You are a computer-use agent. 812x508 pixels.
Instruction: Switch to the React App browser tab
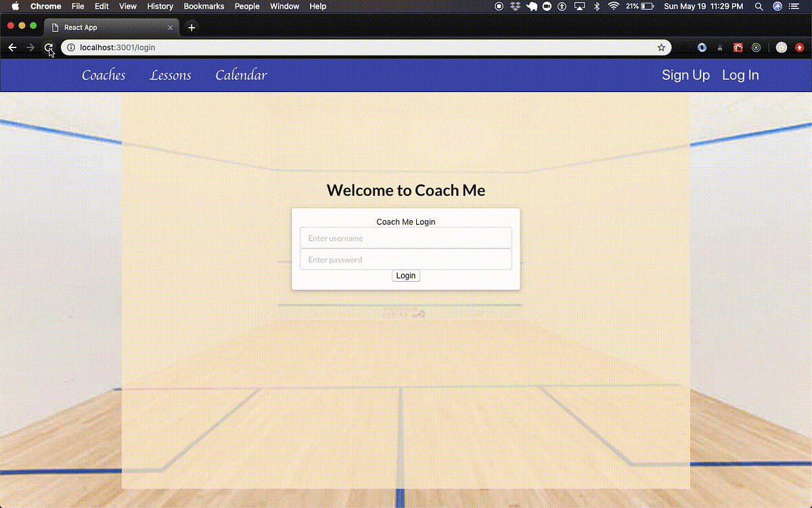coord(101,27)
